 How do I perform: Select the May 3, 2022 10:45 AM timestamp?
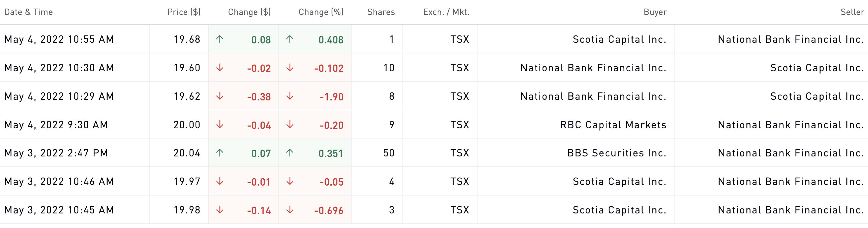[x=59, y=210]
